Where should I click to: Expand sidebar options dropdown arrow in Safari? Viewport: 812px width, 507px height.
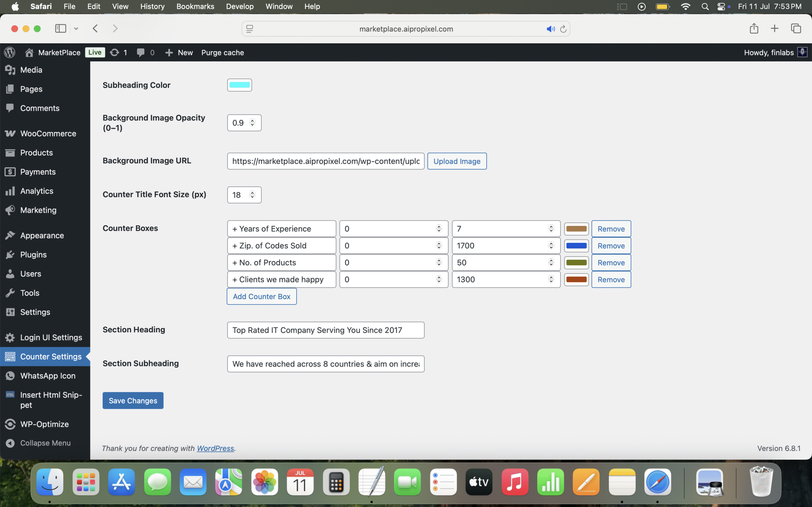point(76,29)
